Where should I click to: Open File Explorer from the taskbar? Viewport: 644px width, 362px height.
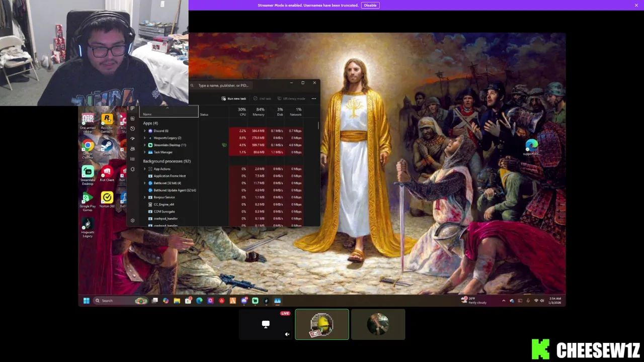[177, 301]
